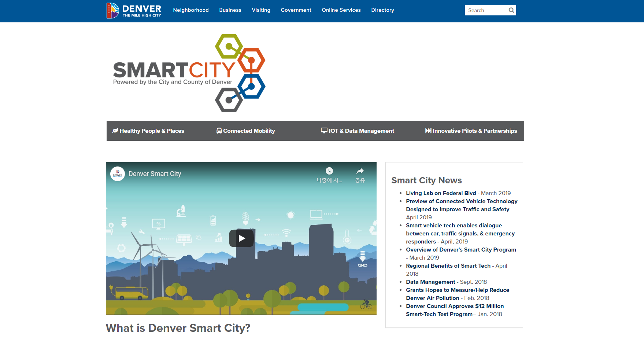Open the Visiting menu
This screenshot has height=337, width=644.
click(x=261, y=10)
